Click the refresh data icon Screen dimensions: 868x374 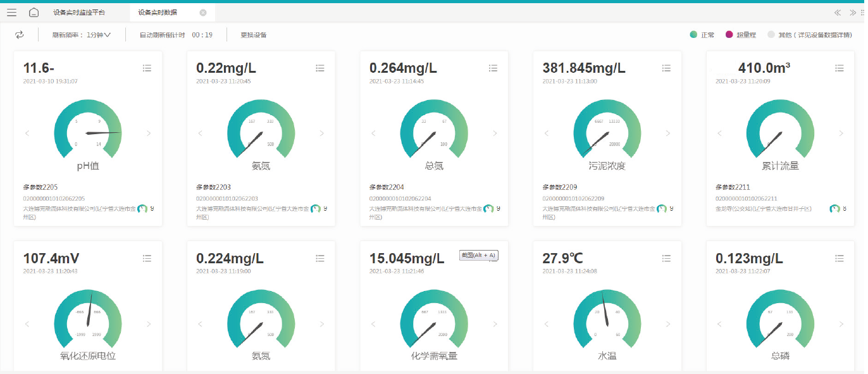[x=20, y=35]
